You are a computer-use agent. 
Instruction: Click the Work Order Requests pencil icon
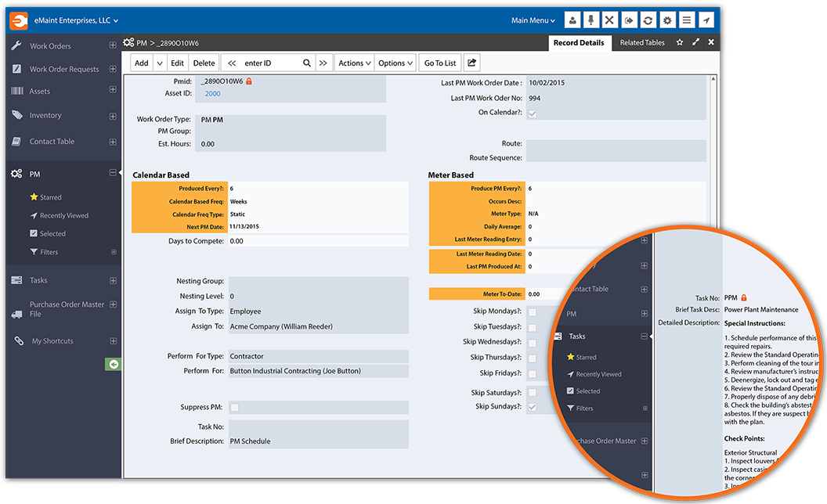17,69
